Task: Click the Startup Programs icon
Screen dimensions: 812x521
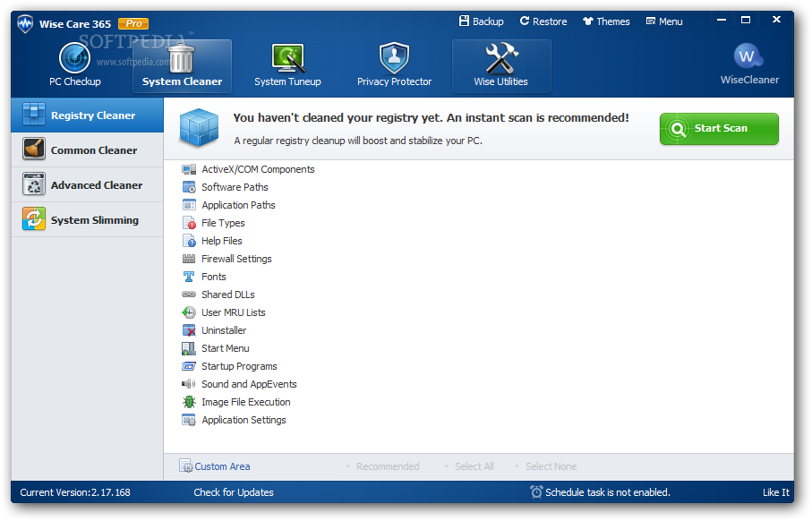Action: point(189,366)
